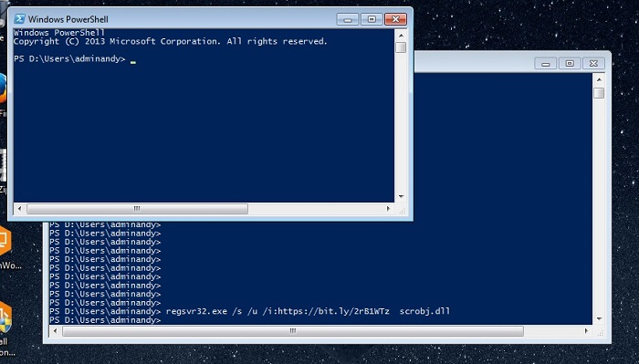Open the Firefox desktop shortcut
The width and height of the screenshot is (639, 364).
pyautogui.click(x=2, y=88)
